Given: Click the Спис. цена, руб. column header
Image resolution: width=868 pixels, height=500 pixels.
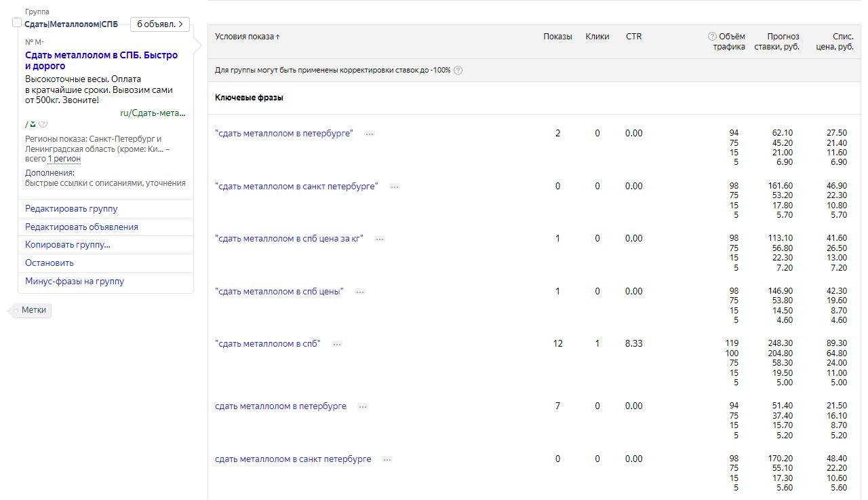Looking at the screenshot, I should pyautogui.click(x=835, y=41).
